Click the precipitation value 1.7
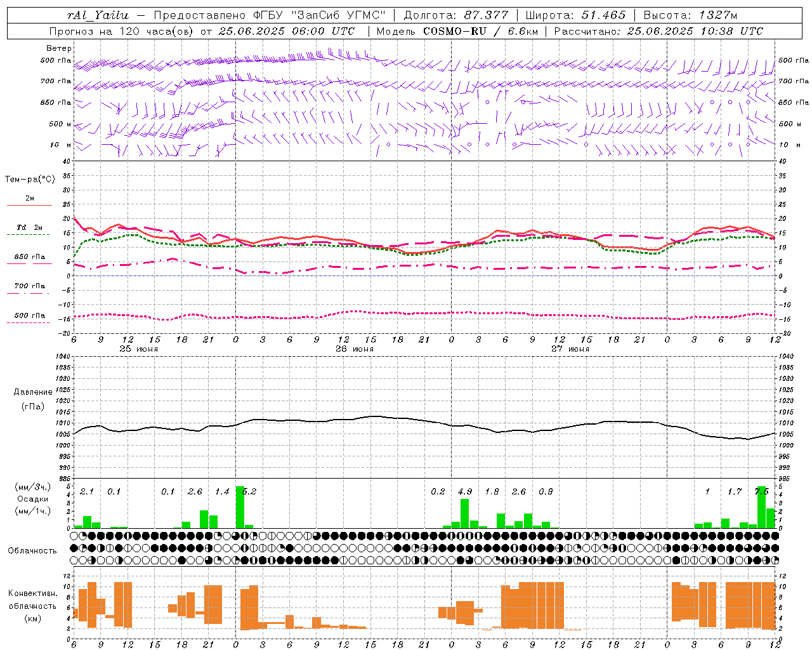Image resolution: width=812 pixels, height=650 pixels. 735,491
